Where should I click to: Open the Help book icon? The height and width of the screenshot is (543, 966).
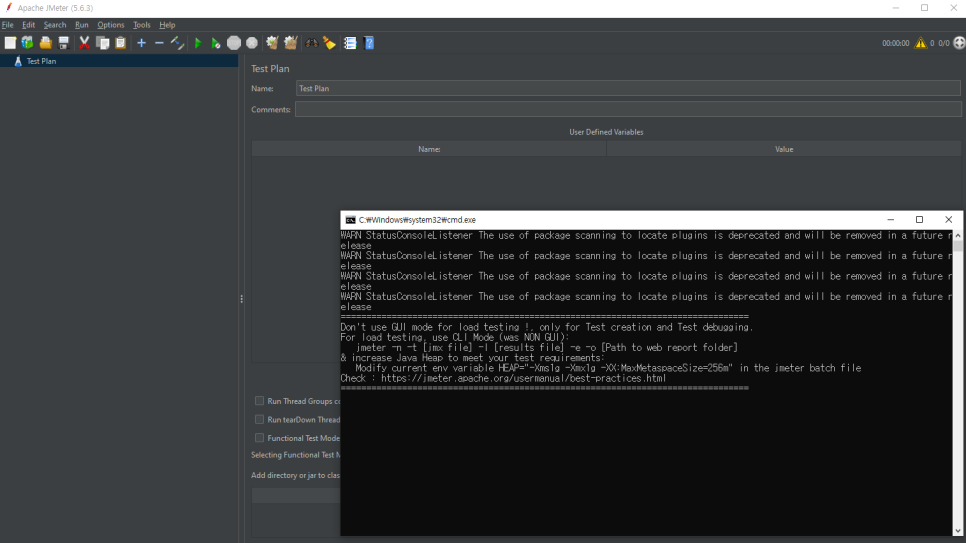tap(369, 43)
